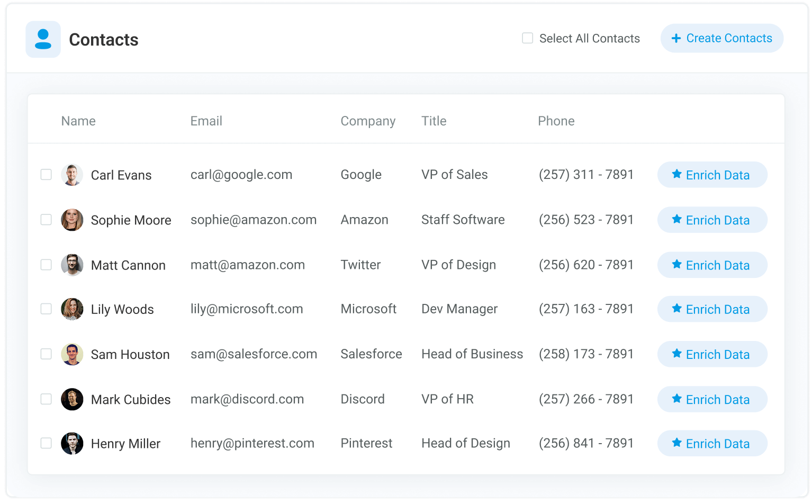Click star icon in Carl Evans' Enrich Data
This screenshot has height=504, width=812.
coord(676,174)
